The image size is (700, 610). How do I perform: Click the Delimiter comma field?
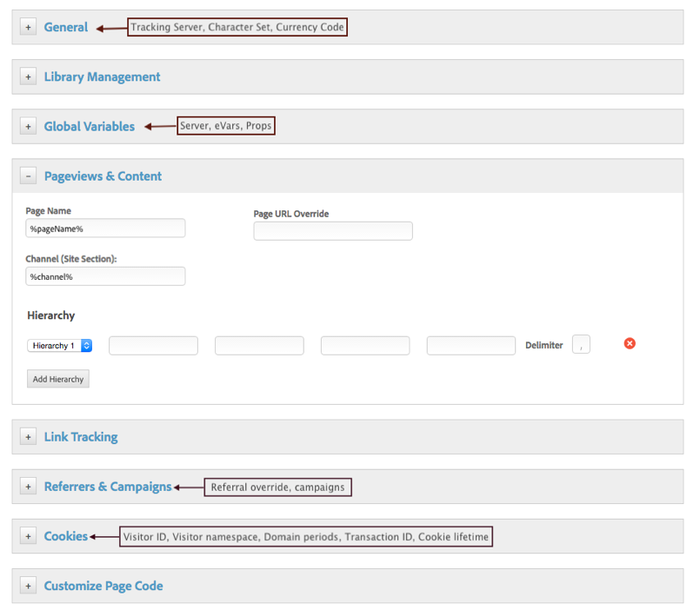(580, 343)
